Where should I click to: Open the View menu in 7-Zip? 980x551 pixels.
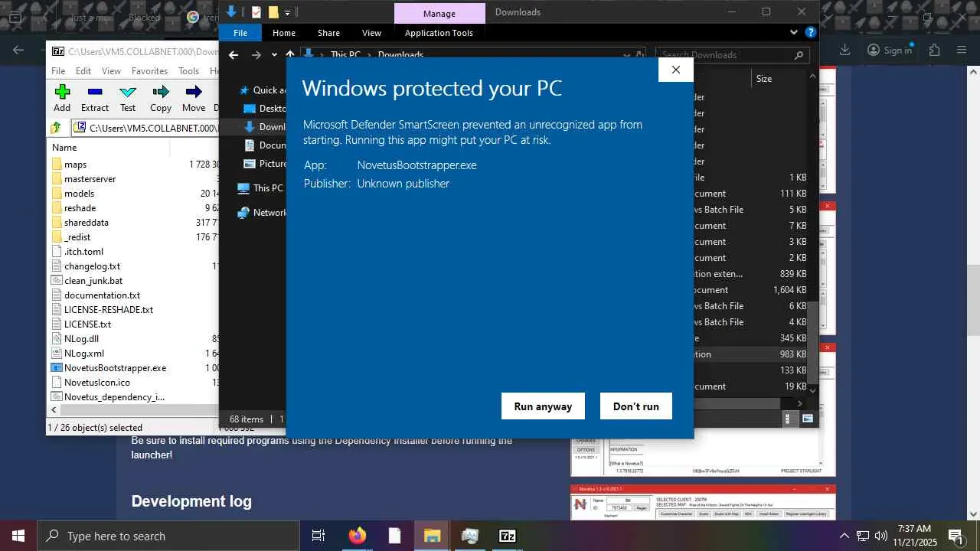111,71
